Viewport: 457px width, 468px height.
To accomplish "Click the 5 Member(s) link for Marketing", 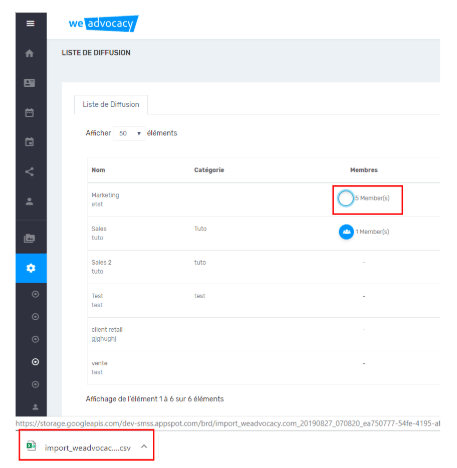I will point(372,198).
